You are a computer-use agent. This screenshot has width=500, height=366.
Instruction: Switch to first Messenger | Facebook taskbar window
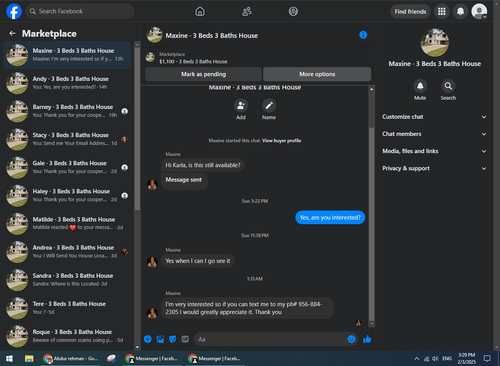coord(152,359)
